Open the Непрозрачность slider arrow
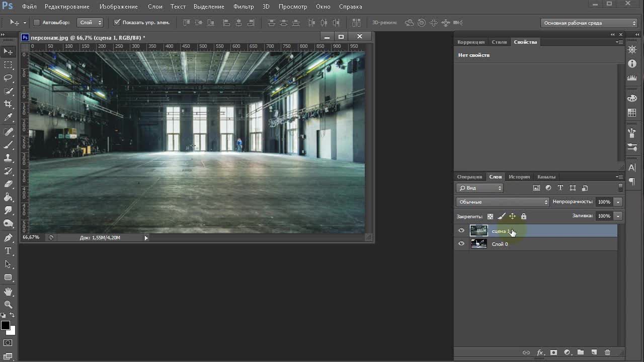Screen dimensions: 644x362 pos(618,202)
